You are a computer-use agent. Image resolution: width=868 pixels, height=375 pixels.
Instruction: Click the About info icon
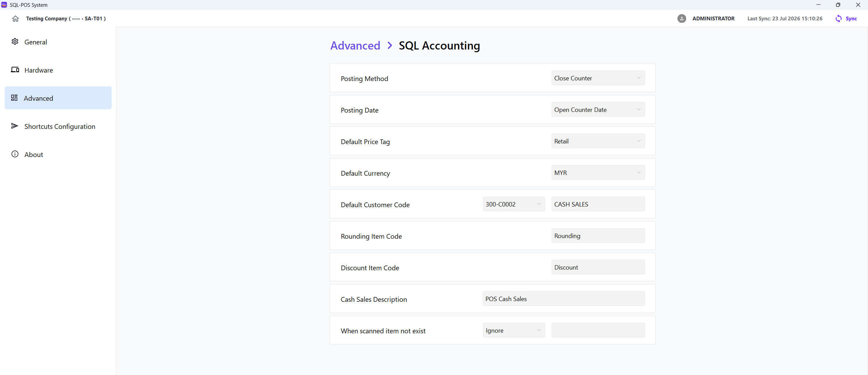pos(15,154)
